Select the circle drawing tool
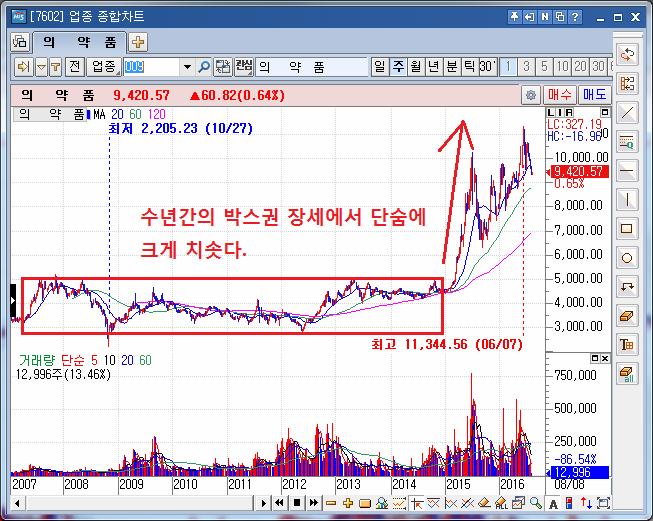 click(x=628, y=257)
